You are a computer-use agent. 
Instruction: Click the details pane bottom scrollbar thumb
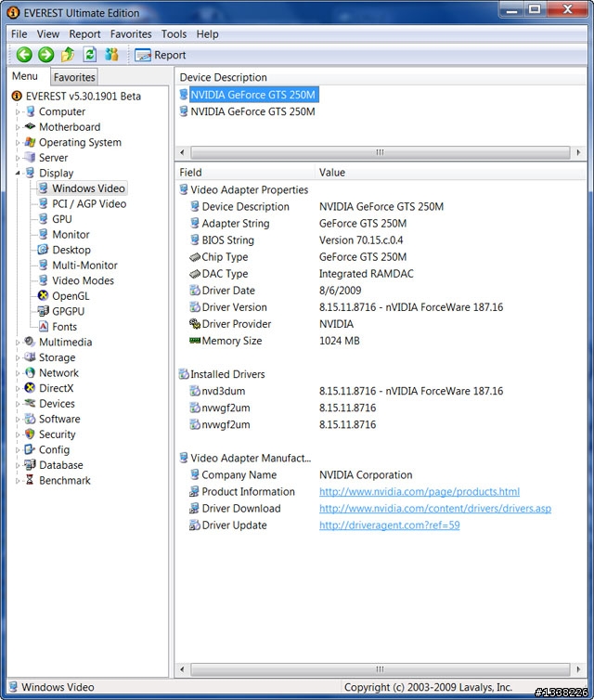pyautogui.click(x=381, y=669)
